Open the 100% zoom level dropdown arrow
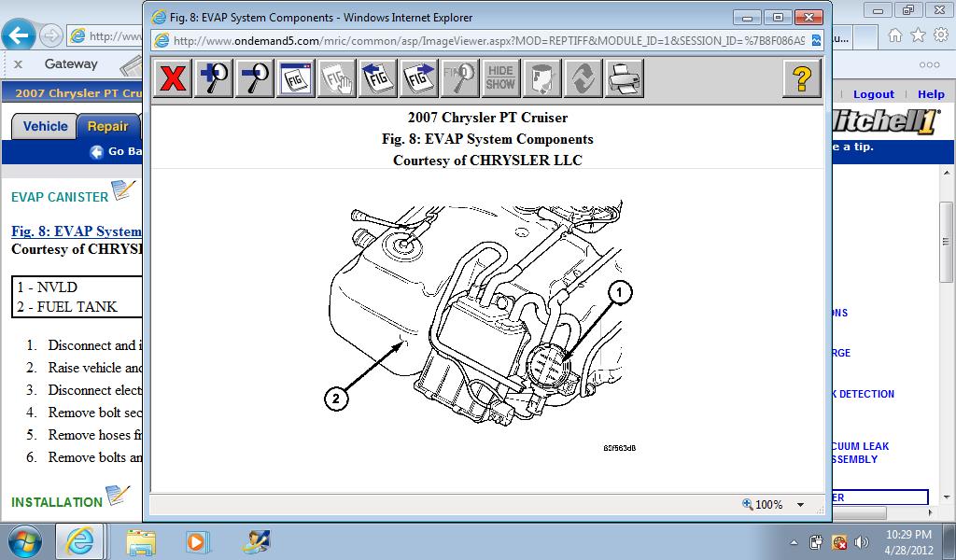Image resolution: width=956 pixels, height=560 pixels. (800, 505)
